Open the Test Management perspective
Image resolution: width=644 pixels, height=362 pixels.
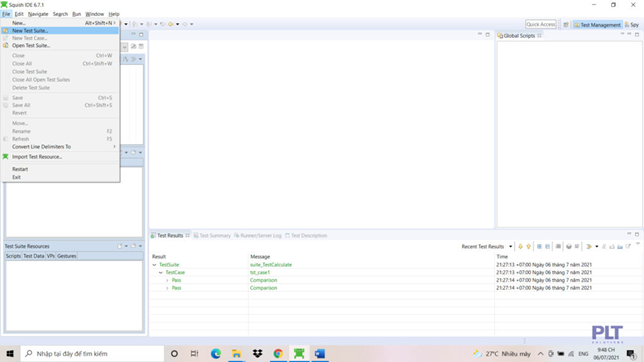click(597, 25)
